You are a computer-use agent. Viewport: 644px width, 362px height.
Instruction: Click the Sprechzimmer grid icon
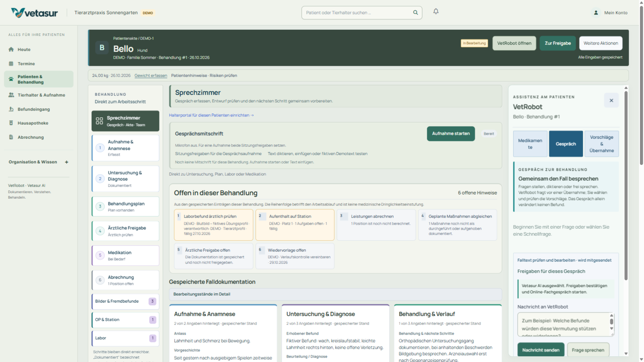pos(99,121)
